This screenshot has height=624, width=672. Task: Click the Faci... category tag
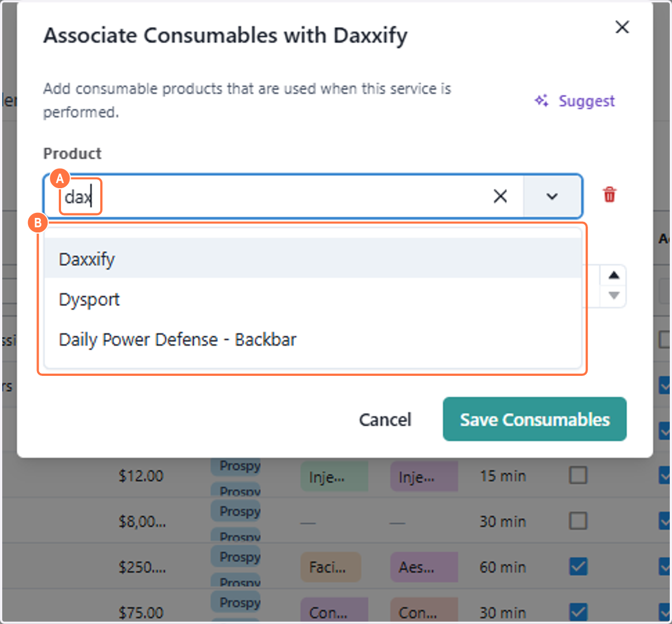coord(331,567)
